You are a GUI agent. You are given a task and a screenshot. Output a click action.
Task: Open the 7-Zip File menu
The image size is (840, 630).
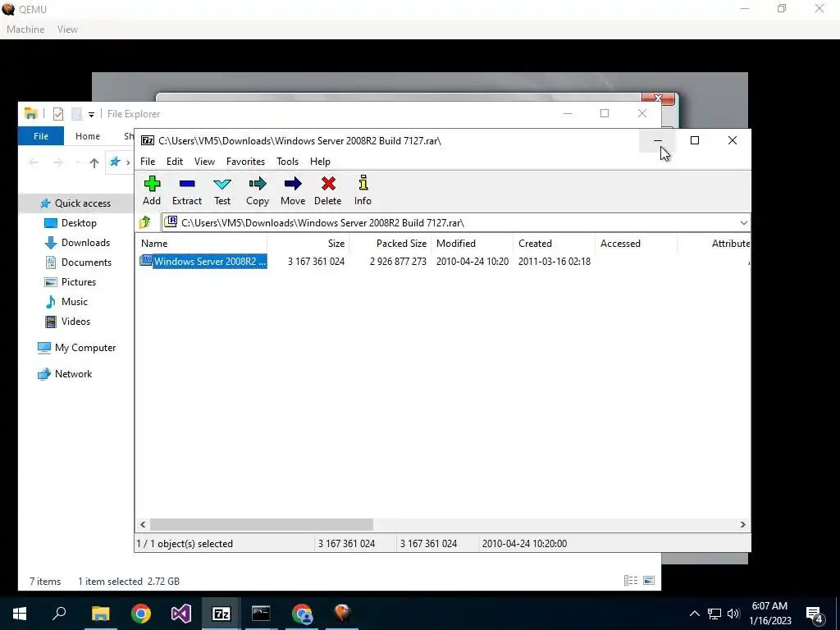point(148,162)
